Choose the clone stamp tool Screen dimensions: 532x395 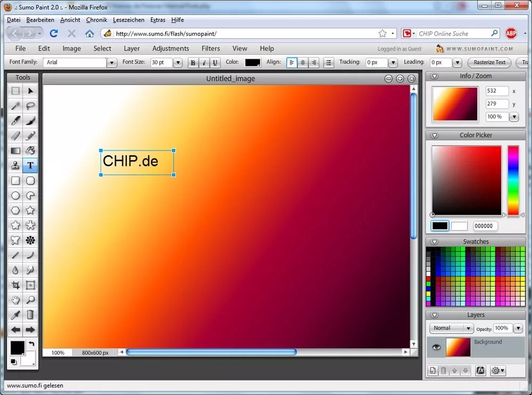pyautogui.click(x=15, y=165)
